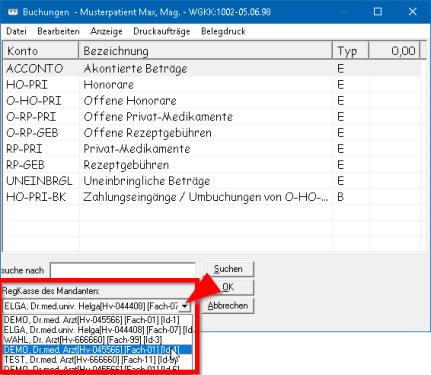431x375 pixels.
Task: Choose highlighted DEMO Fach-01 Id-4 entry
Action: (97, 350)
